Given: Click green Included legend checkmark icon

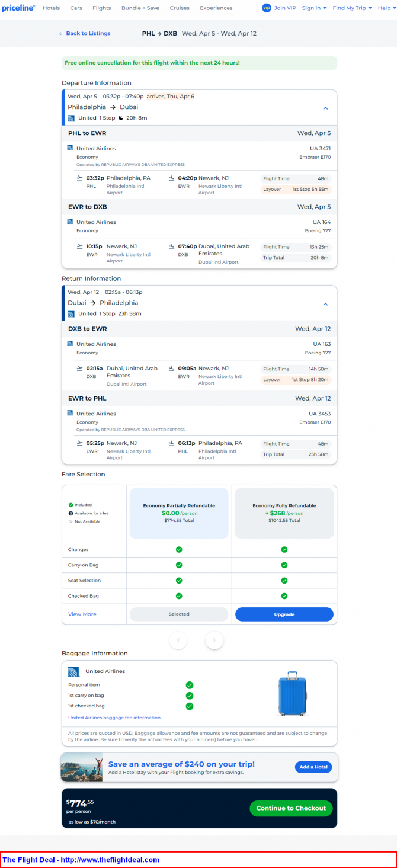Looking at the screenshot, I should pyautogui.click(x=71, y=505).
